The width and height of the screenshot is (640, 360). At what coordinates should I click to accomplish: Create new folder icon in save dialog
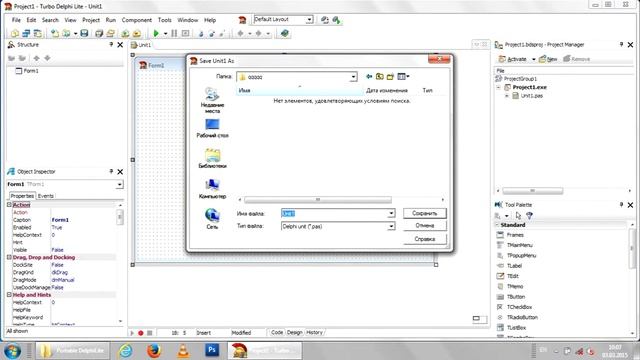pyautogui.click(x=390, y=76)
